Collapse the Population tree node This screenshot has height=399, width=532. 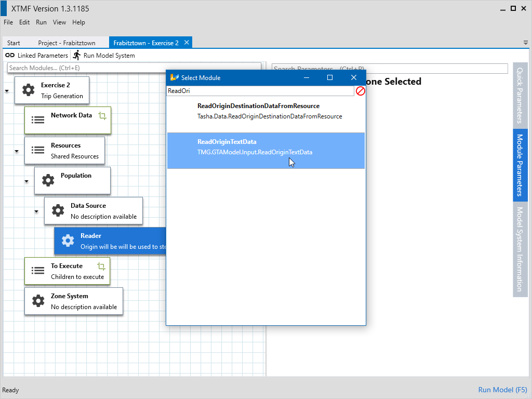(26, 181)
